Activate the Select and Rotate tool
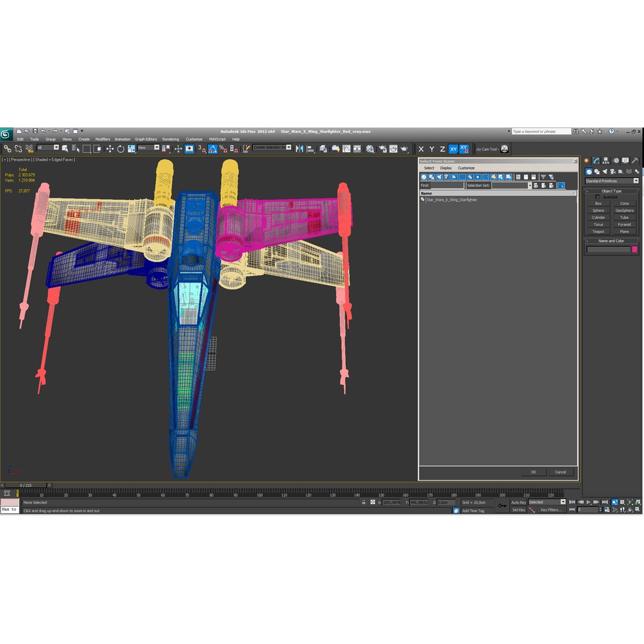Viewport: 644px width, 644px height. [120, 148]
